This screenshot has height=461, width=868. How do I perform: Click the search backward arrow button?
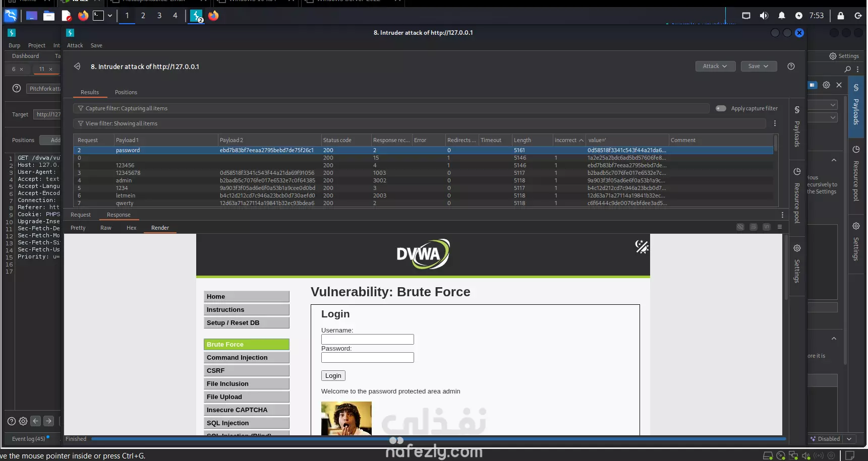coord(35,421)
